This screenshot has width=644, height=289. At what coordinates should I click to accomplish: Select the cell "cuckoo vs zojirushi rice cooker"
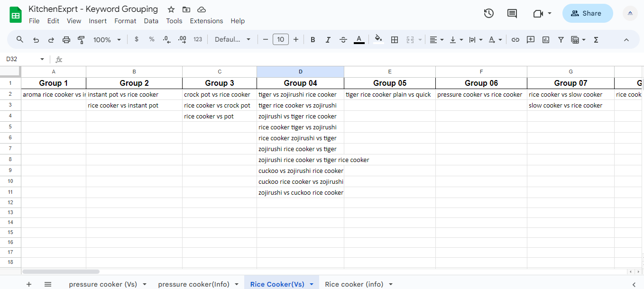coord(300,171)
